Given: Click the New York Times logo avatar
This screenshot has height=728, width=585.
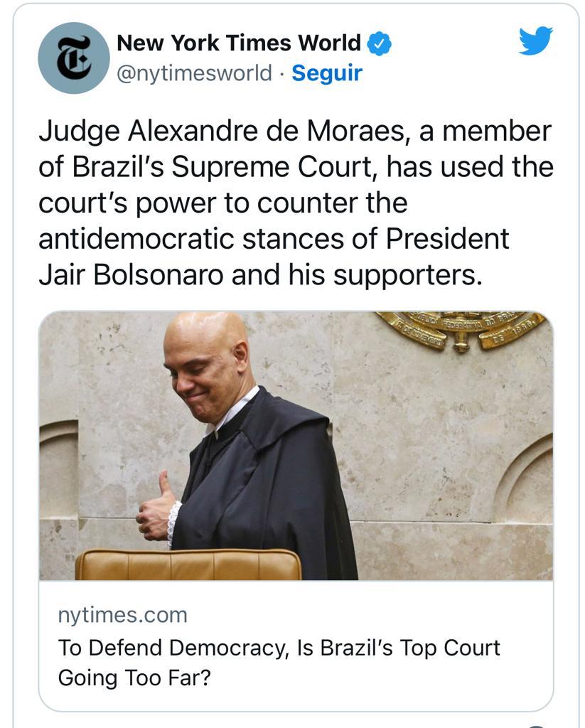Looking at the screenshot, I should point(74,58).
